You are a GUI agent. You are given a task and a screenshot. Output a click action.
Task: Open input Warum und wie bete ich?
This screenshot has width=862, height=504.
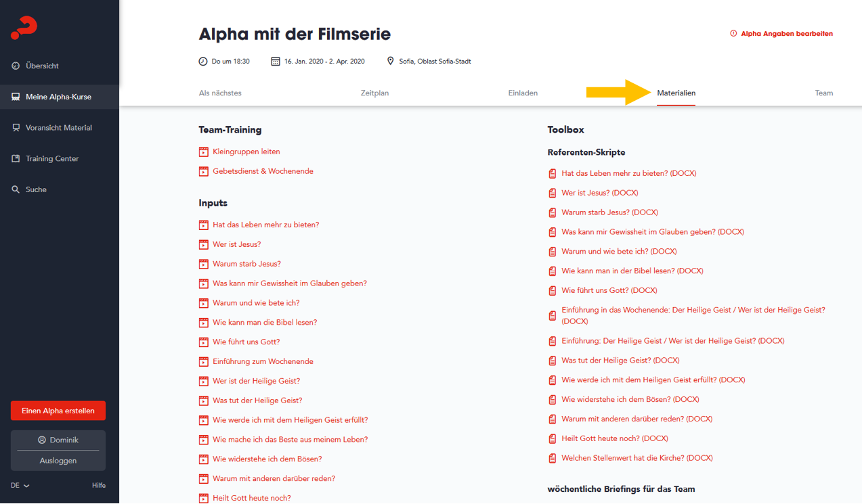coord(256,304)
